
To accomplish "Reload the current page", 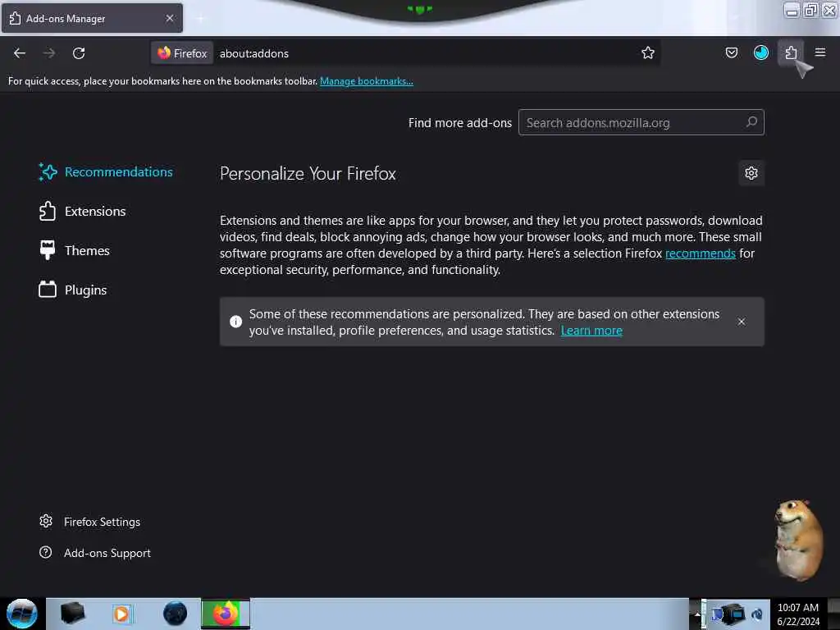I will [79, 53].
